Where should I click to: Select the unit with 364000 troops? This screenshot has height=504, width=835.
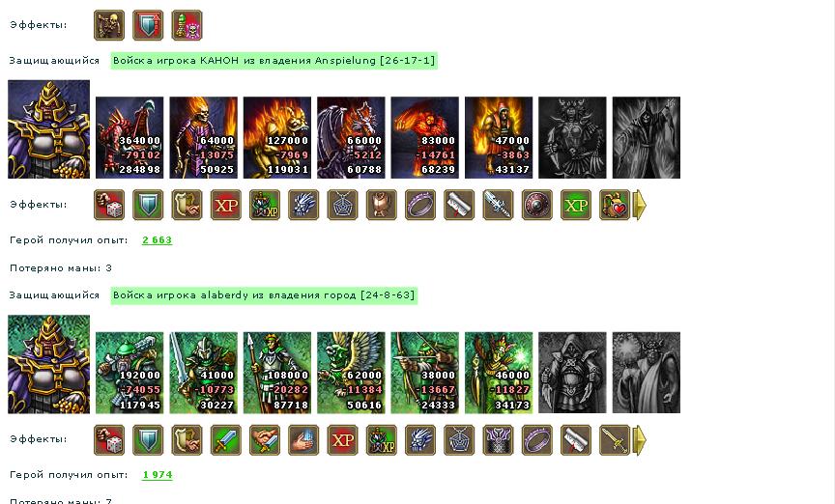pos(130,137)
